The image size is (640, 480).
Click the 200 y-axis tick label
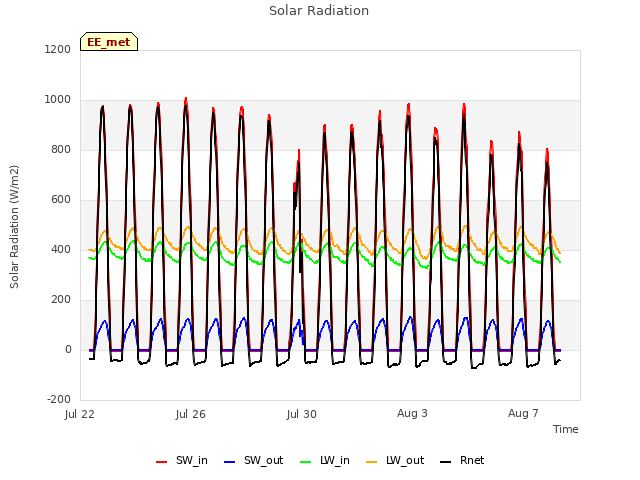61,300
